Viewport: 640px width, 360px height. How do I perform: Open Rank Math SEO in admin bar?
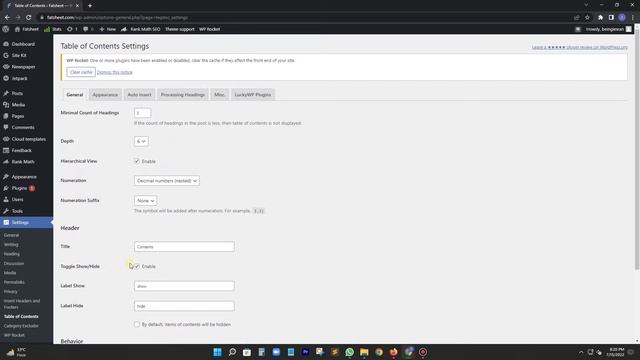(x=140, y=29)
